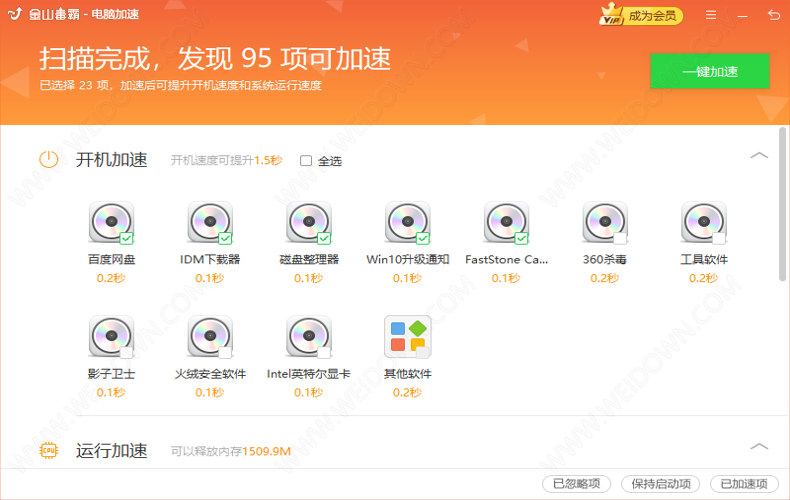Click the 百度网盘 label
The height and width of the screenshot is (500, 790).
111,260
